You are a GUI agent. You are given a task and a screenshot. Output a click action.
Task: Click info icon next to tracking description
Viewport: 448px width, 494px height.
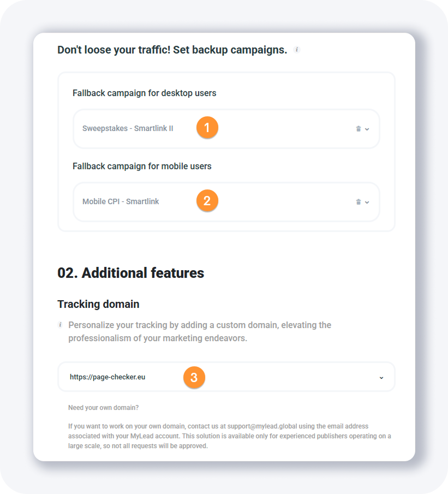pyautogui.click(x=61, y=325)
